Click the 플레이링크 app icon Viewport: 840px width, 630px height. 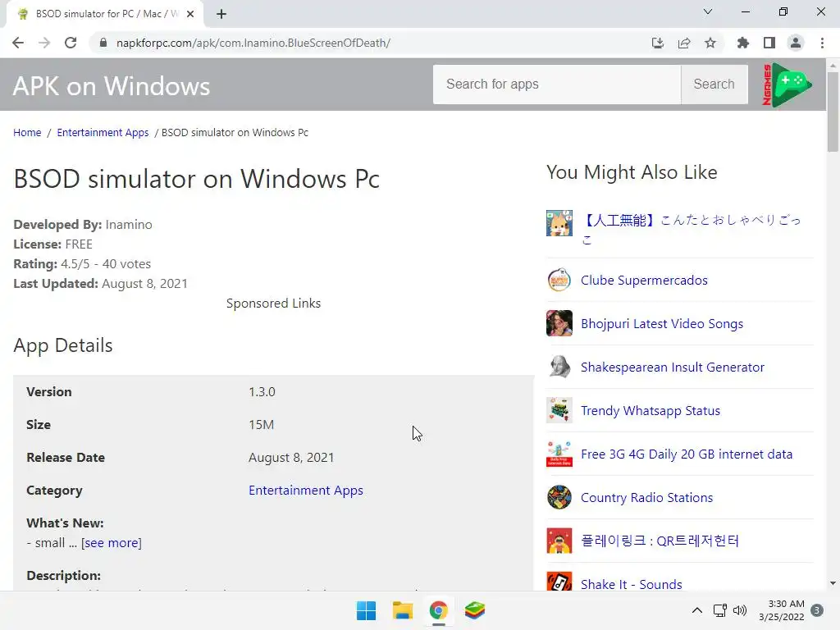pos(559,540)
